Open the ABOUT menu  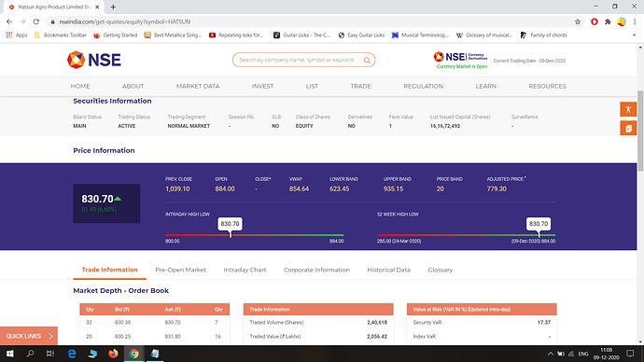[133, 86]
